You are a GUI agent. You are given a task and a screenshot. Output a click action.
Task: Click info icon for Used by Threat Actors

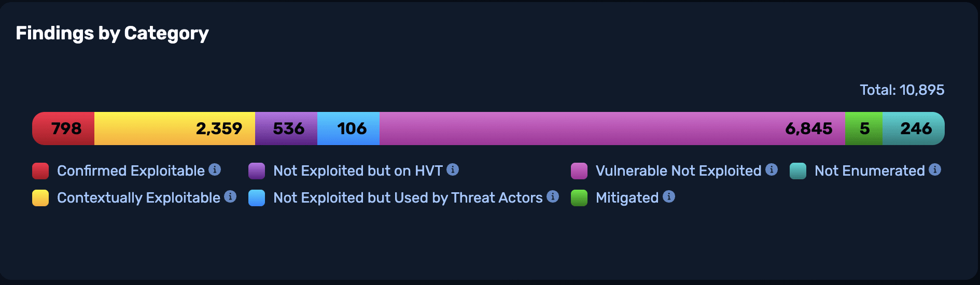click(553, 196)
